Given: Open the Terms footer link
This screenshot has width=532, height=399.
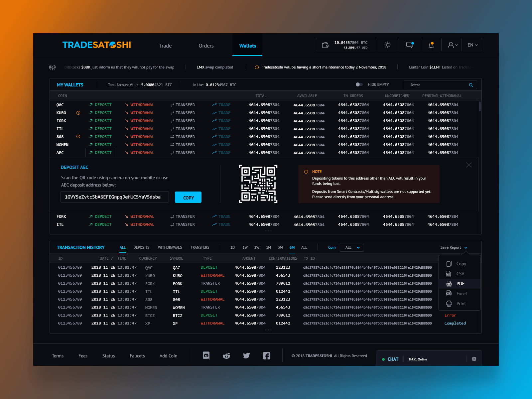Looking at the screenshot, I should (x=58, y=356).
